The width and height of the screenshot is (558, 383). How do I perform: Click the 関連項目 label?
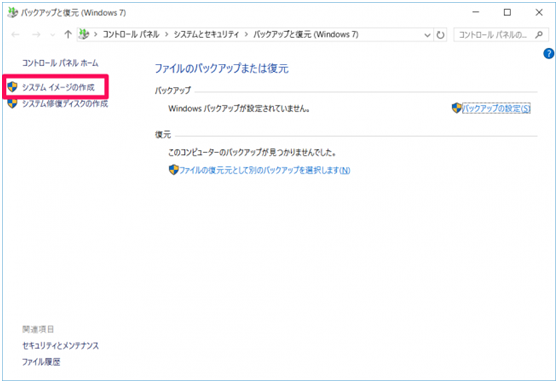pyautogui.click(x=38, y=329)
